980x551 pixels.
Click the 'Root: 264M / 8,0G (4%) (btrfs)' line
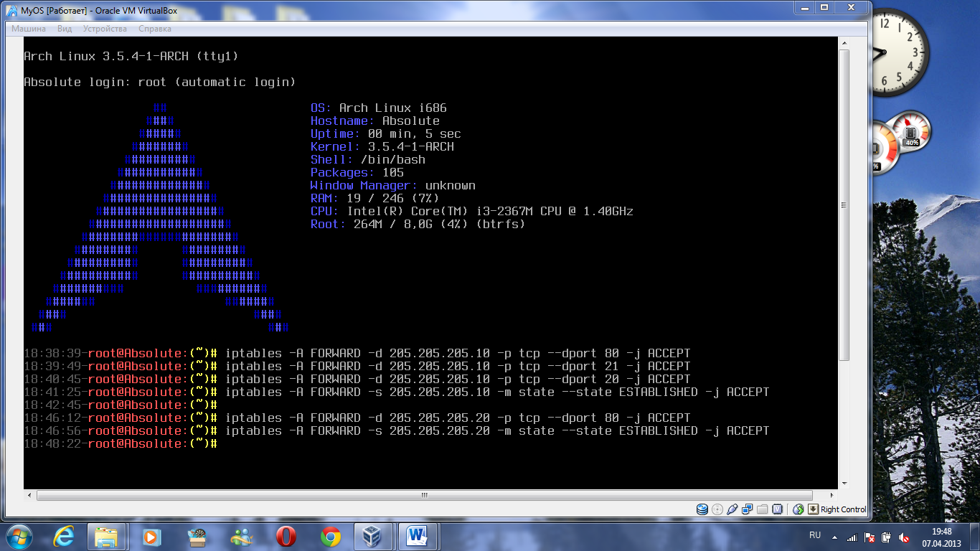click(418, 224)
